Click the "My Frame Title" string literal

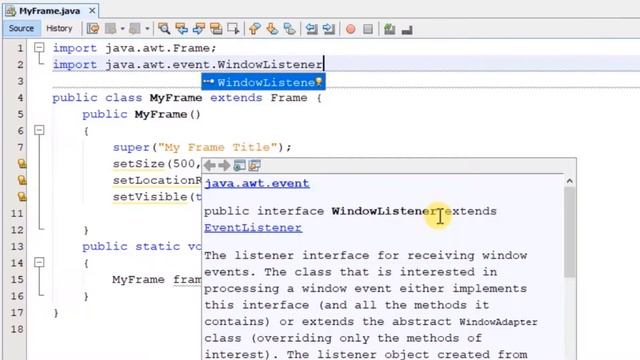(x=218, y=147)
